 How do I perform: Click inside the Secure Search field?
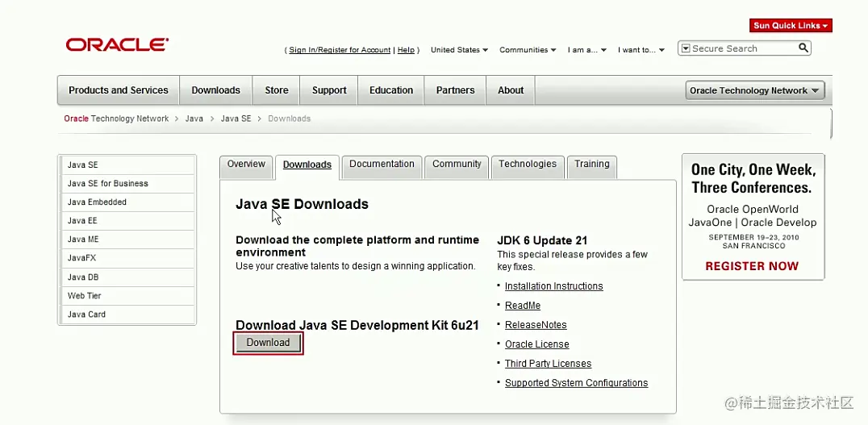pyautogui.click(x=744, y=48)
